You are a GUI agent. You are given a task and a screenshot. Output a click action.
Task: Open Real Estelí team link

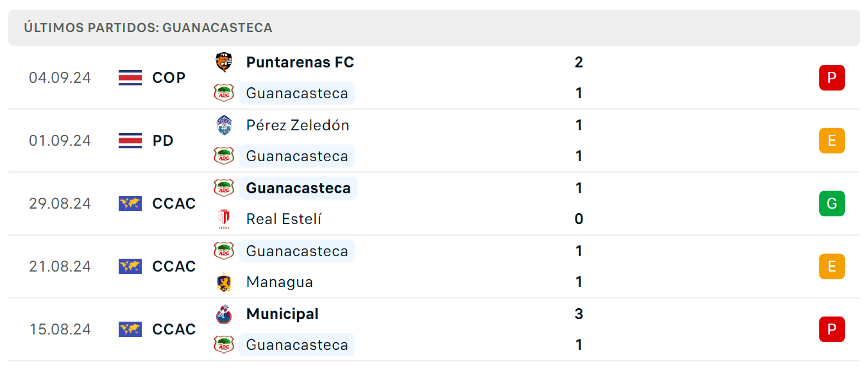pos(284,219)
